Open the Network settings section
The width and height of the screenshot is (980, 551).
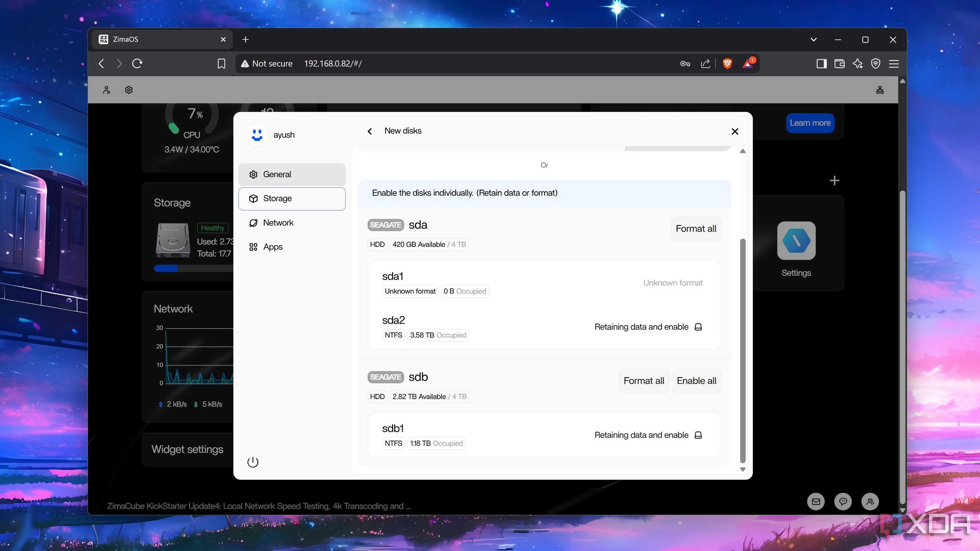(x=292, y=223)
